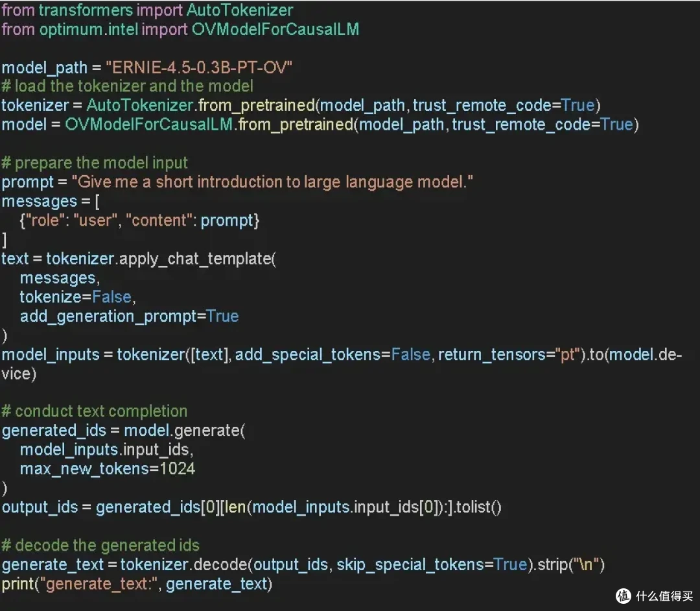Click the 'output_ids = generated_ids[0]' line

pos(251,507)
